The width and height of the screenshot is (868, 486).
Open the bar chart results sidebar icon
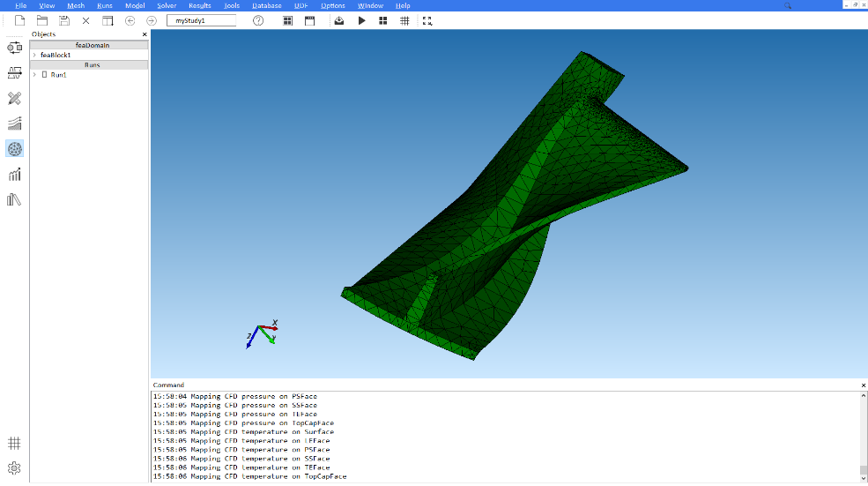tap(14, 175)
